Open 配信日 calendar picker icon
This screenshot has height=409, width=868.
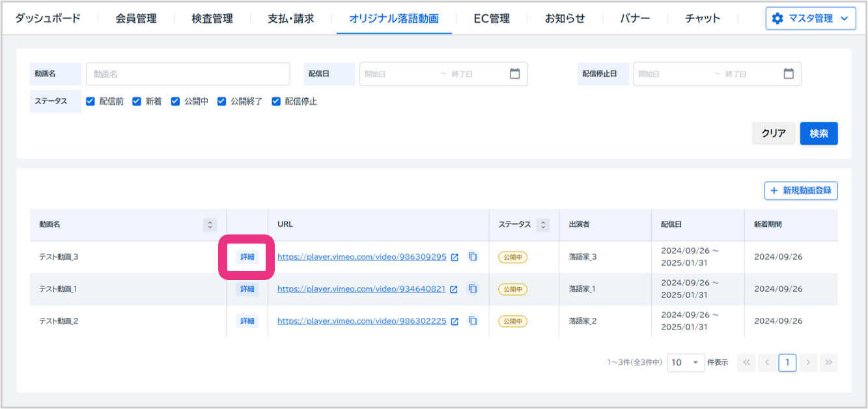coord(514,74)
